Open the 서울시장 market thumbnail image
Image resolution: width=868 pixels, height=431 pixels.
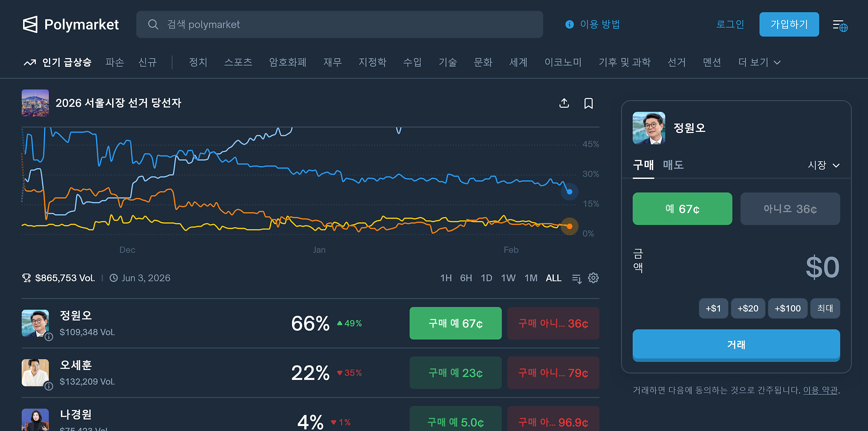35,103
